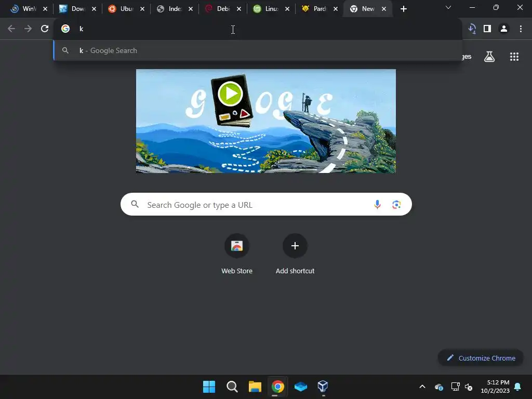Reload the page with the refresh icon
This screenshot has width=532, height=399.
(x=45, y=29)
